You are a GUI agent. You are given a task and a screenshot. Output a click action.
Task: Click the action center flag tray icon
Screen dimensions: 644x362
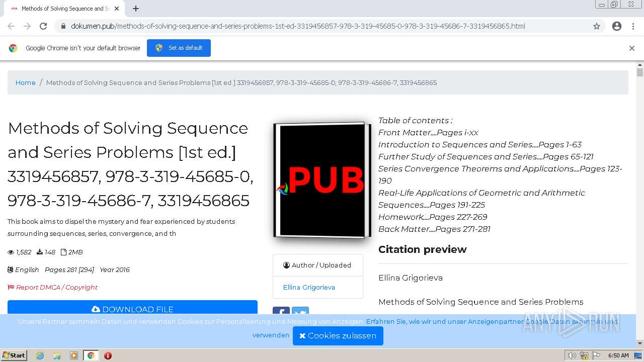597,355
